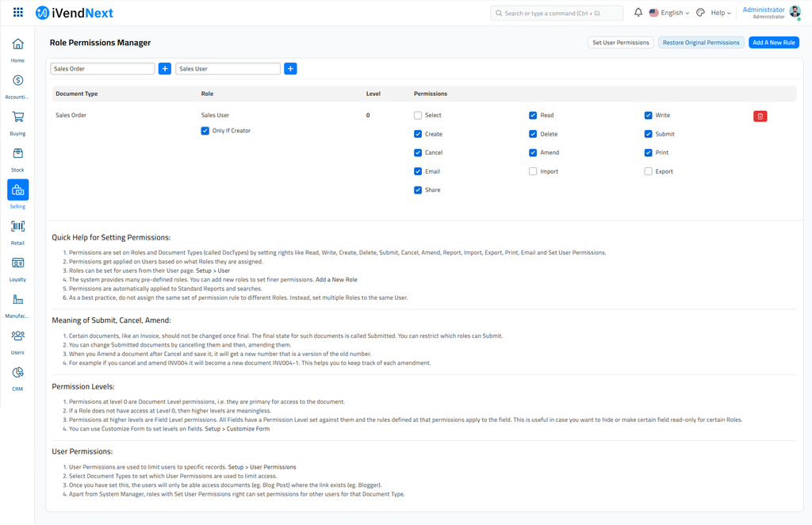Image resolution: width=812 pixels, height=525 pixels.
Task: Click the Add A New Rule button
Action: tap(773, 42)
